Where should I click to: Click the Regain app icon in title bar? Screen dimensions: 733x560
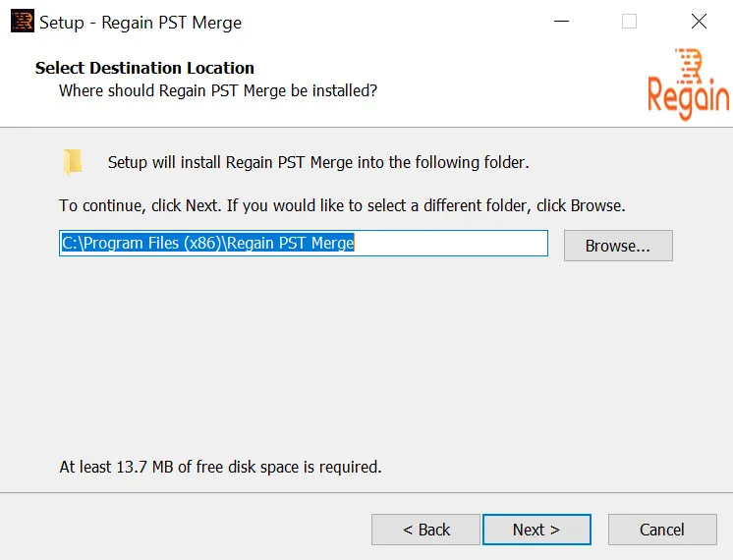[22, 21]
